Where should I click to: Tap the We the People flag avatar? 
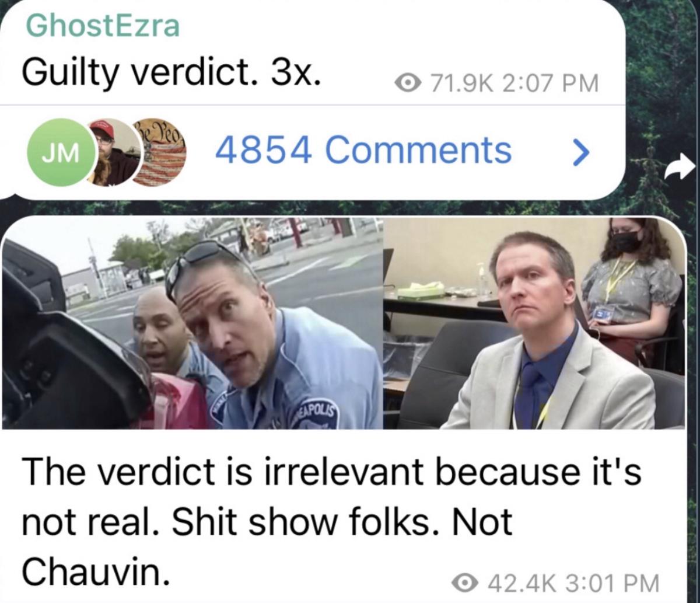(159, 152)
